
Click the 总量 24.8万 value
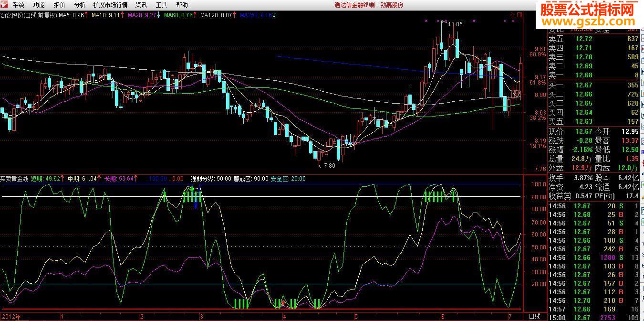[582, 159]
